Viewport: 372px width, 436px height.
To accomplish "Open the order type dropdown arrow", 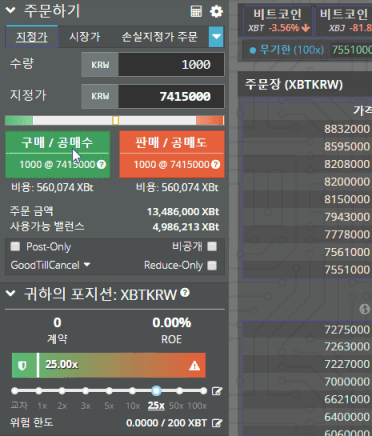I will coord(216,36).
